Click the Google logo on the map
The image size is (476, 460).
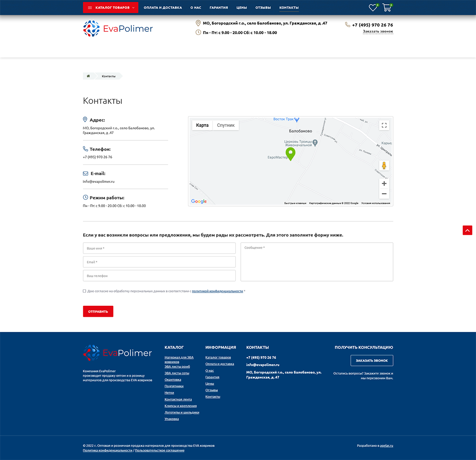[x=199, y=201]
